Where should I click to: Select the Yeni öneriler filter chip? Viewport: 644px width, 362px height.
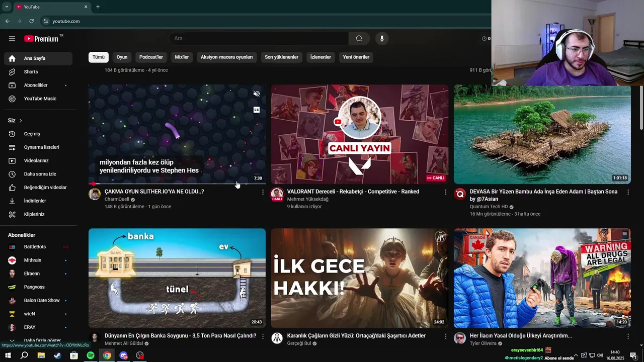point(356,57)
